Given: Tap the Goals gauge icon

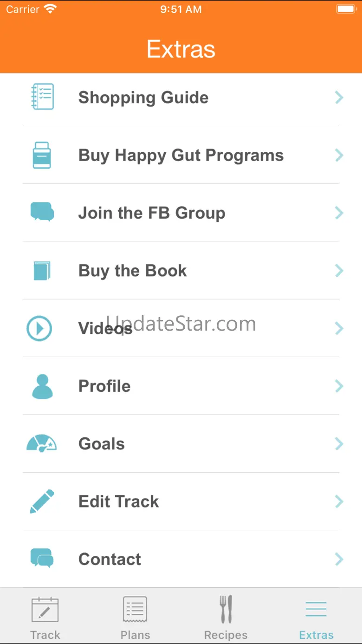Looking at the screenshot, I should click(42, 443).
